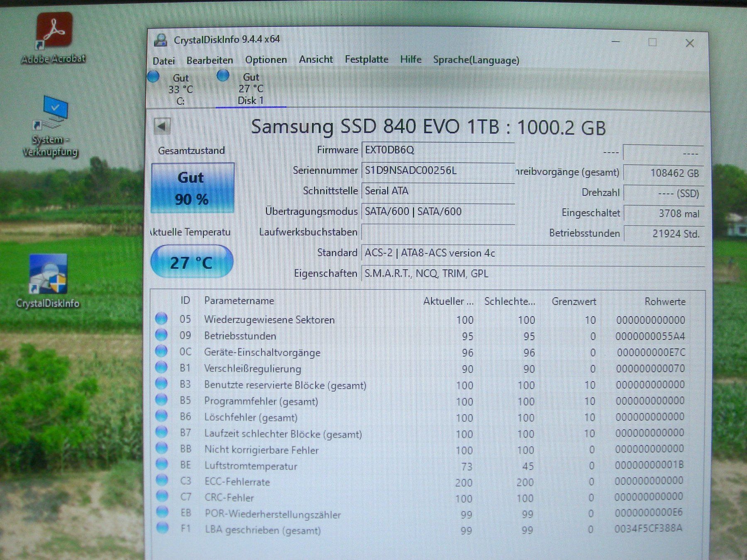Click status orb for Löschfehler (gesamt)
This screenshot has width=747, height=560.
click(x=161, y=416)
